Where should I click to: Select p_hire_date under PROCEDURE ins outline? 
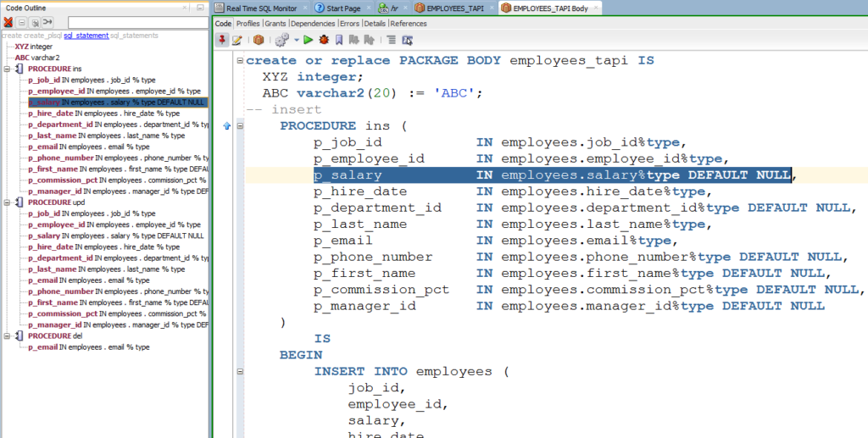coord(51,113)
